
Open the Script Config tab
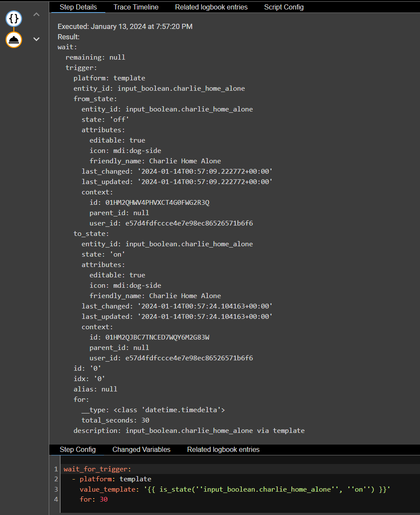tap(284, 7)
